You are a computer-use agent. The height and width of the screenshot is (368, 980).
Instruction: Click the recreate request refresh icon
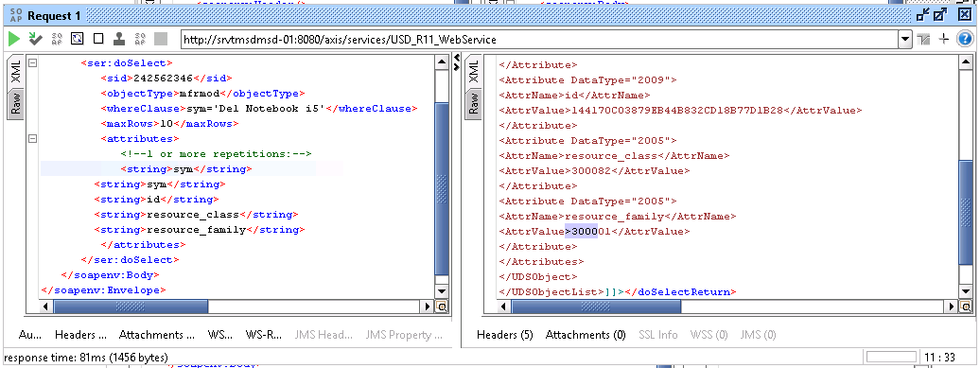(x=78, y=40)
